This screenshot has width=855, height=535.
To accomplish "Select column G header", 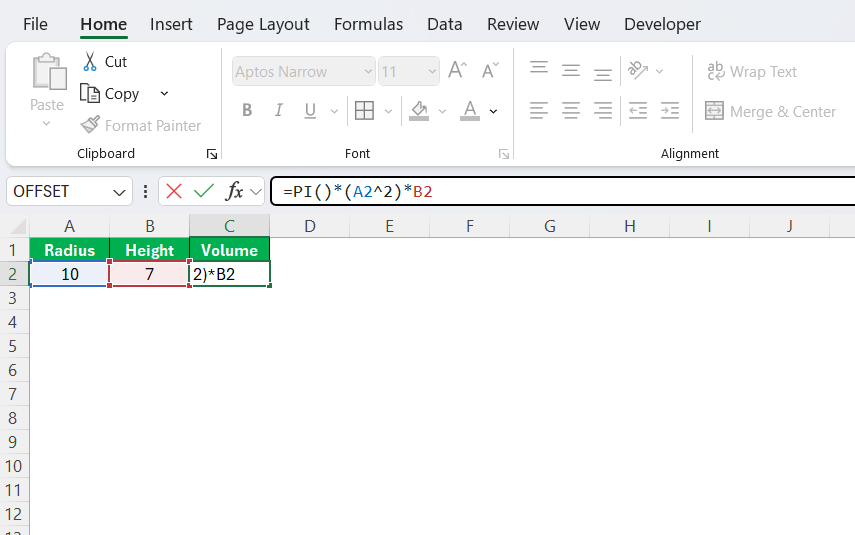I will pos(550,226).
